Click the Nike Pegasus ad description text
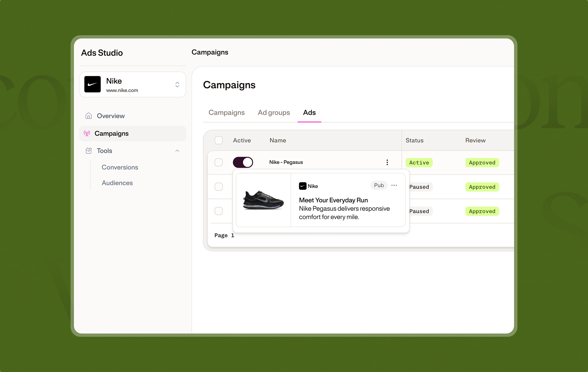Image resolution: width=588 pixels, height=372 pixels. click(x=344, y=213)
